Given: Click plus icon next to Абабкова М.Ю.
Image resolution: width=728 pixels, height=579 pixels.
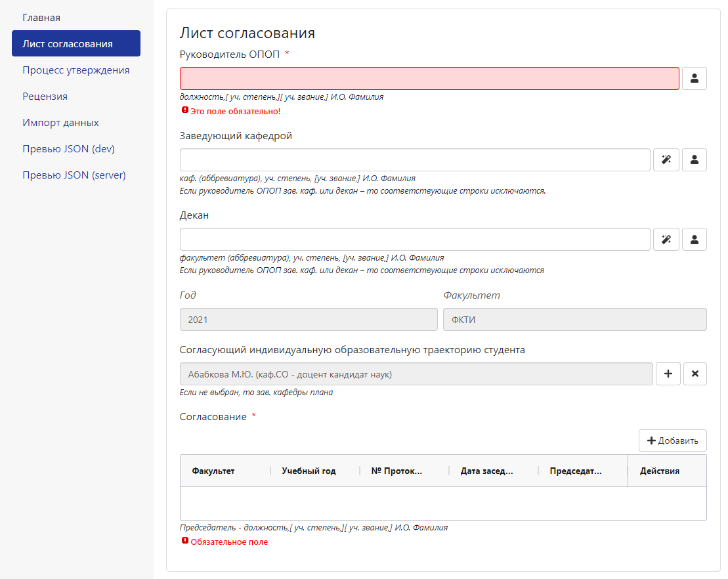Looking at the screenshot, I should (668, 374).
